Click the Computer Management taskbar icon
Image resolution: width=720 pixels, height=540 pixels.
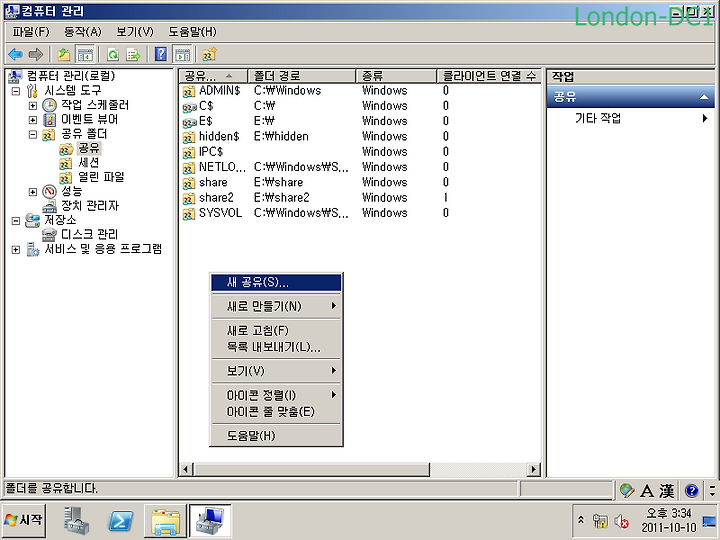click(210, 521)
